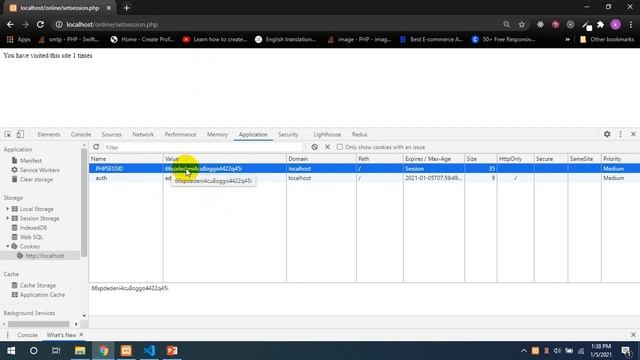
Task: Open the Chrome three-dot menu
Action: 631,24
